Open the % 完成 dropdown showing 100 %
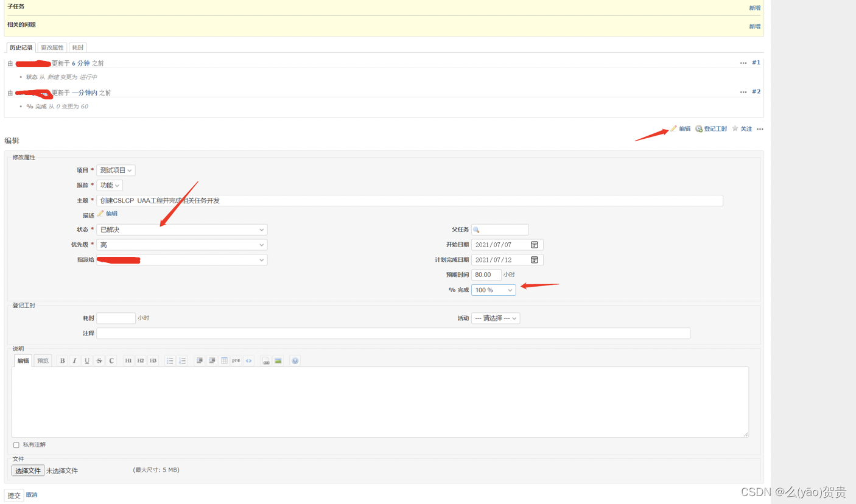This screenshot has width=856, height=504. point(494,290)
